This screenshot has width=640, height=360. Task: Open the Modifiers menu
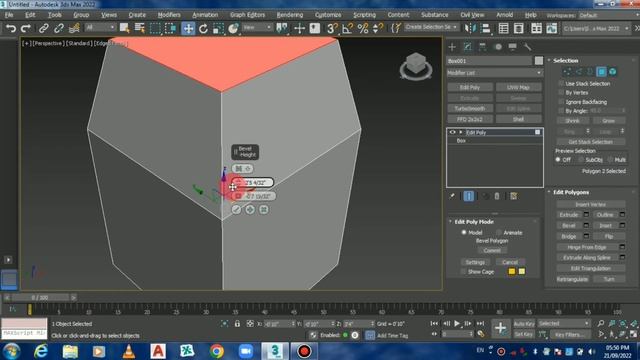click(169, 15)
